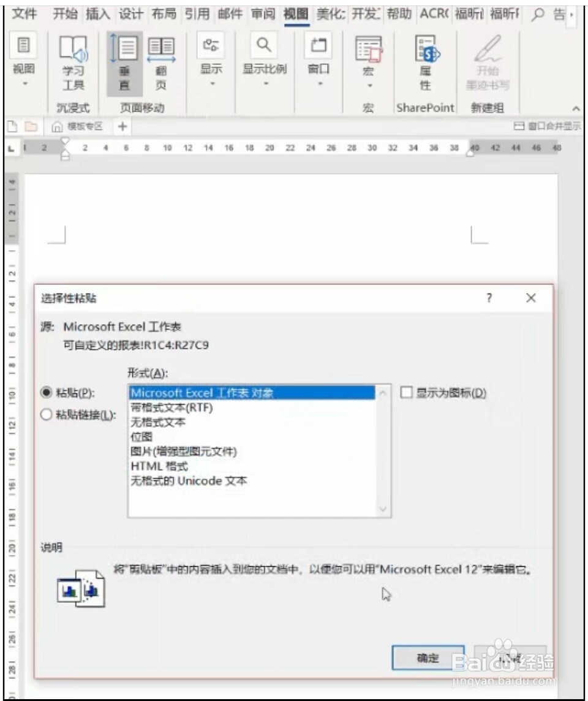
Task: Switch to 引用 ribbon tab
Action: pos(197,14)
